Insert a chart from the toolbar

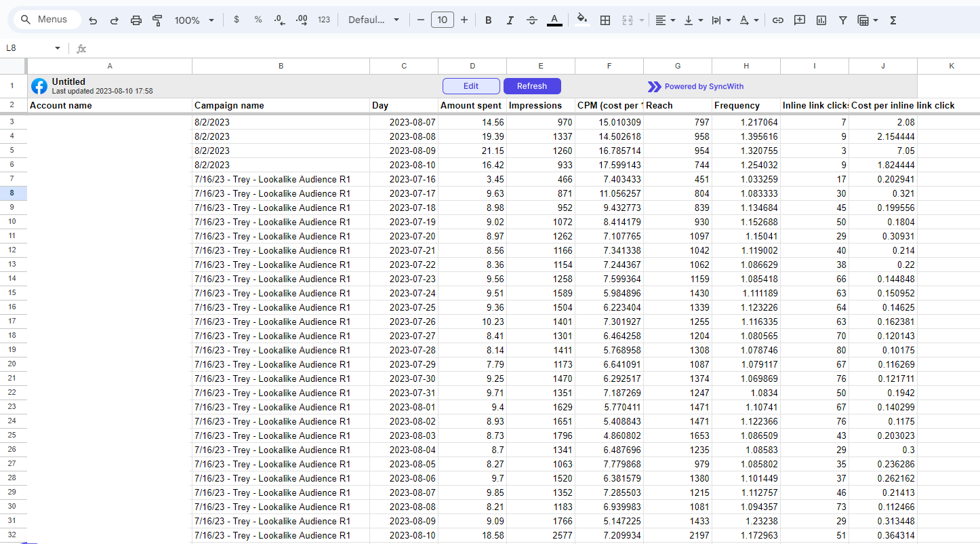point(821,20)
